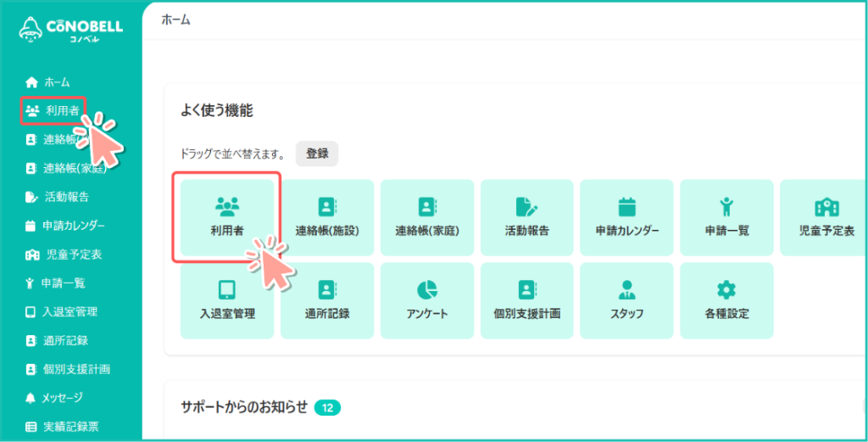Click the サポートからのお知らせ count badge

[x=327, y=408]
